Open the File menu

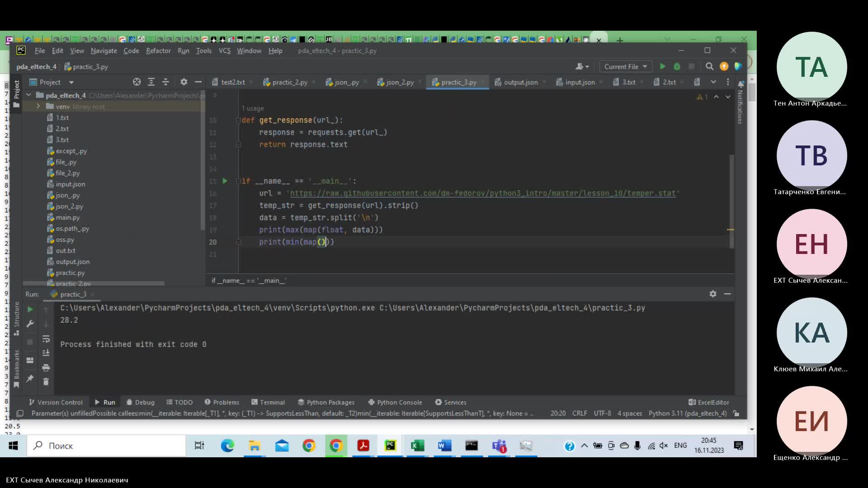click(40, 51)
